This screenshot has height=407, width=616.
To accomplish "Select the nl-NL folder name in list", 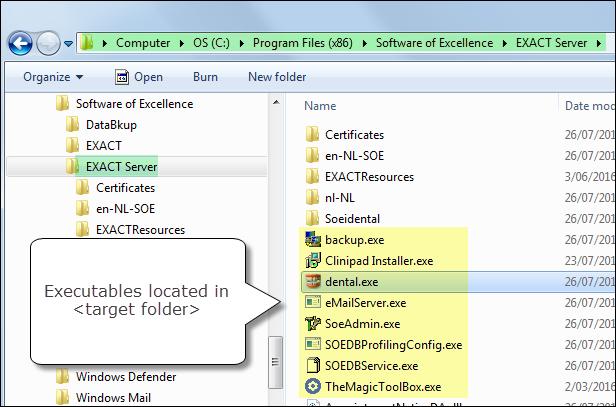I will point(340,198).
